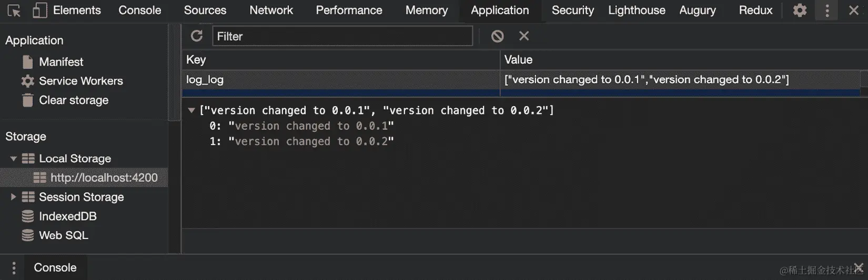
Task: Switch to the Lighthouse tab
Action: 637,11
